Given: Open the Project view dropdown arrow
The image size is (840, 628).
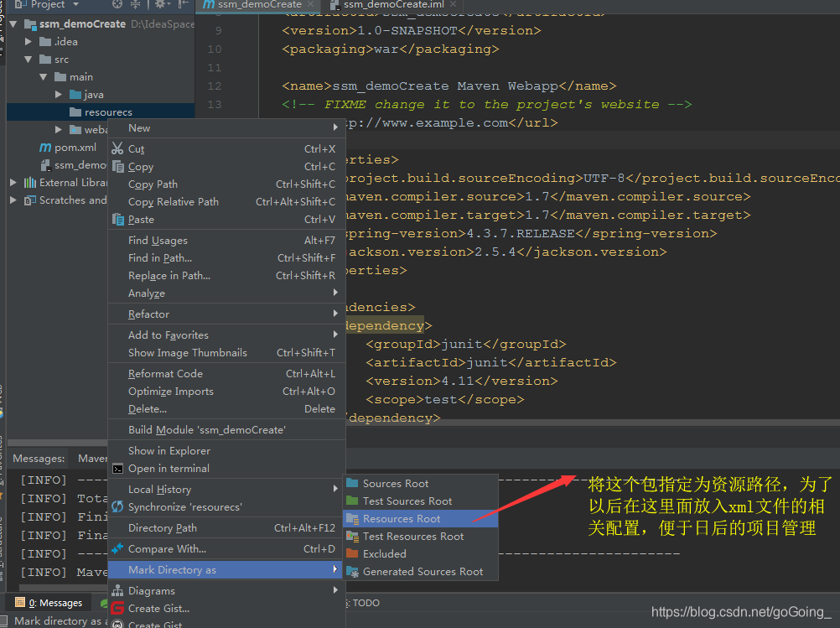Looking at the screenshot, I should click(75, 4).
